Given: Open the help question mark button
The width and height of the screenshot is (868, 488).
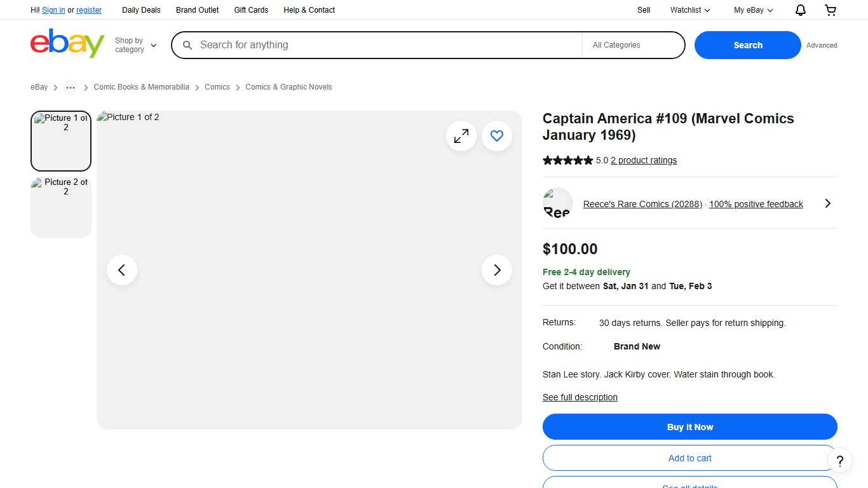Looking at the screenshot, I should point(839,461).
